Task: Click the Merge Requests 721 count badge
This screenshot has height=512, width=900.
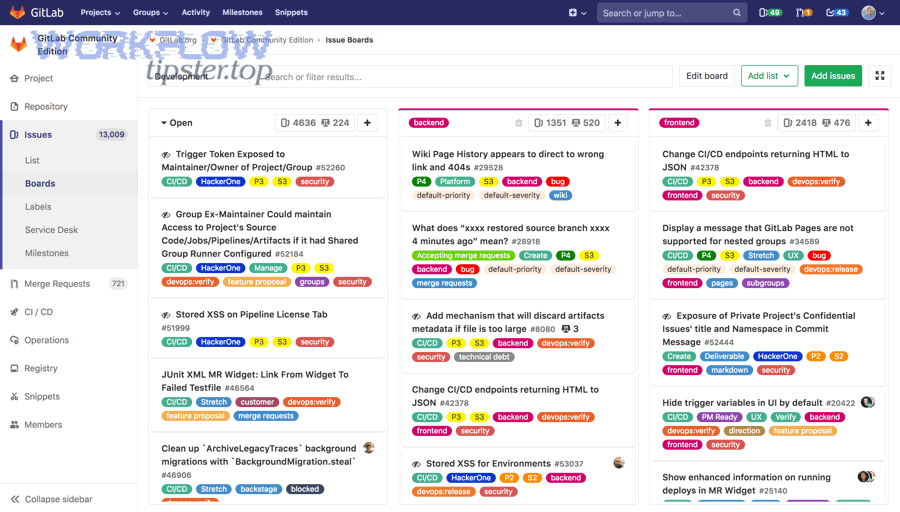Action: coord(118,284)
